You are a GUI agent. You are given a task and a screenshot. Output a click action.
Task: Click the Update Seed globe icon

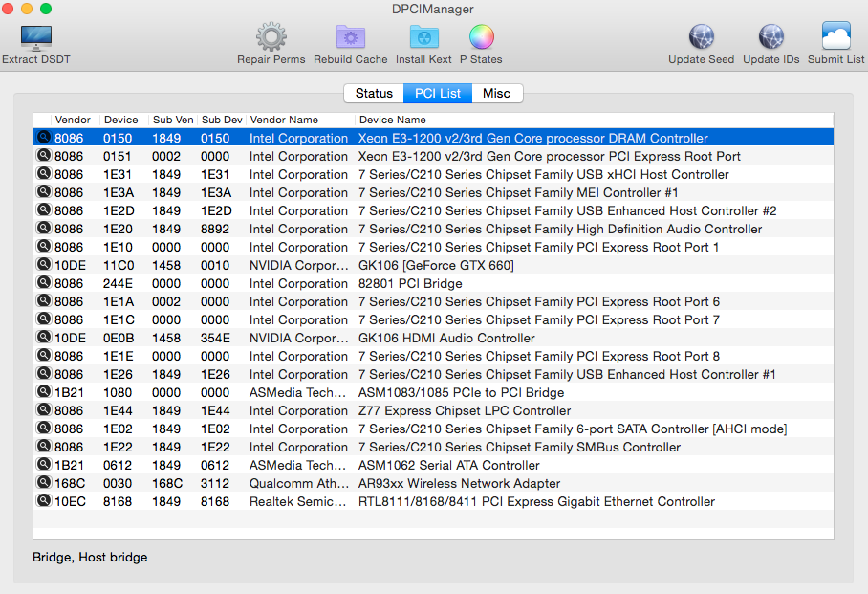pyautogui.click(x=702, y=37)
